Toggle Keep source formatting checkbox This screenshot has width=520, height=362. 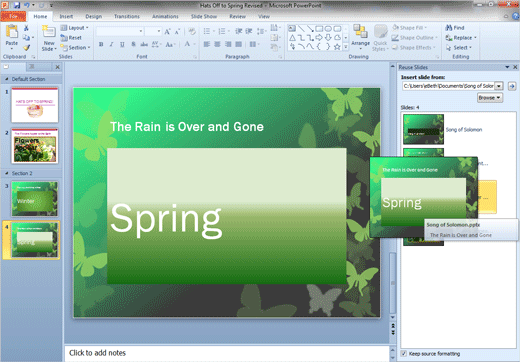point(404,354)
